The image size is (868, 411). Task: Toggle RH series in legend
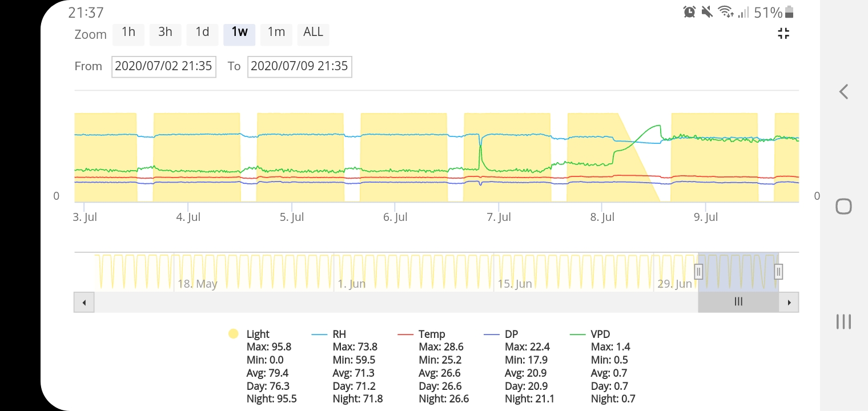pos(339,334)
